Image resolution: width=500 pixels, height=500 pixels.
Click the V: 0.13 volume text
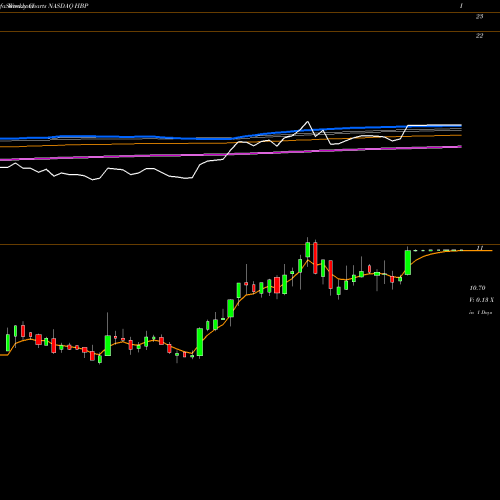coord(481,300)
